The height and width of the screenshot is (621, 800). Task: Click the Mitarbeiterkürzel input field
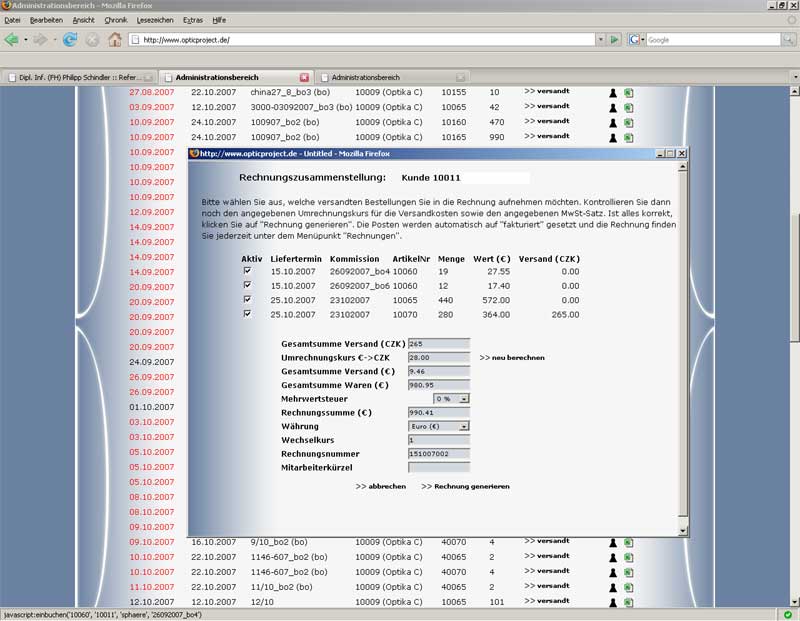click(438, 466)
